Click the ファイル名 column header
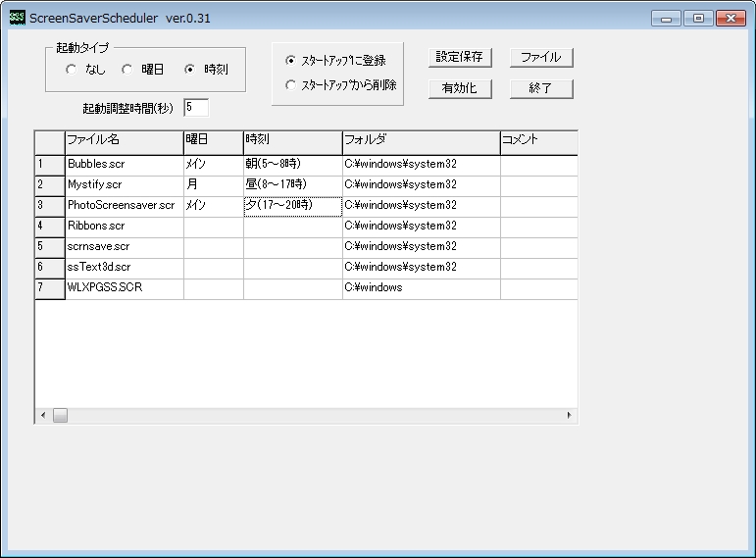This screenshot has height=558, width=756. tap(125, 143)
